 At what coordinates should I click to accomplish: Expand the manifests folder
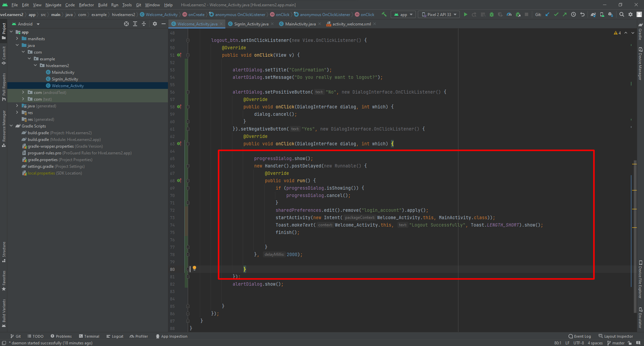coord(17,39)
